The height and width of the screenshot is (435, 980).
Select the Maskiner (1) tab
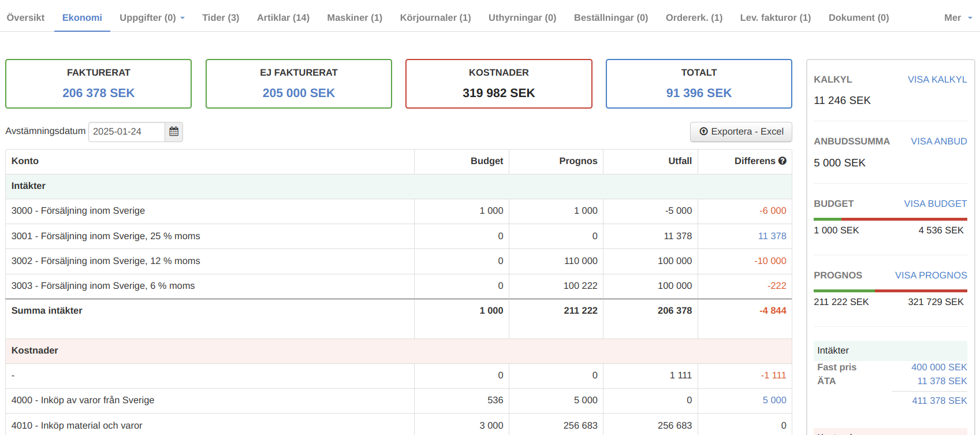[x=355, y=18]
